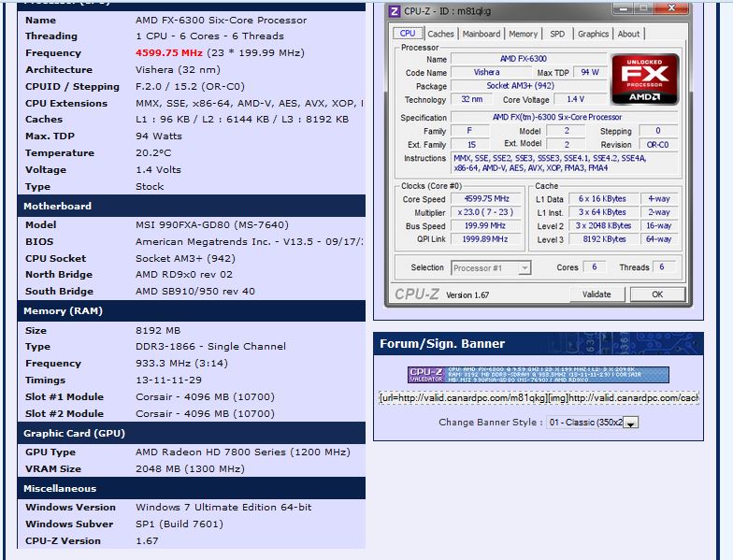Click the DDR3-1866 - Single Channel text
The height and width of the screenshot is (560, 733).
210,346
